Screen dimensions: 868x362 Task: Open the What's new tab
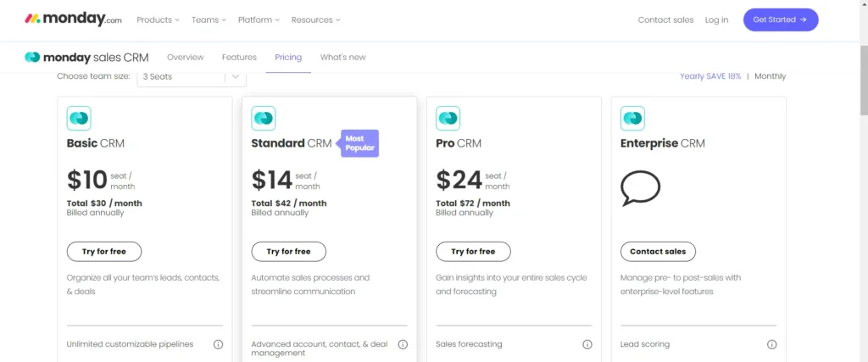click(342, 57)
